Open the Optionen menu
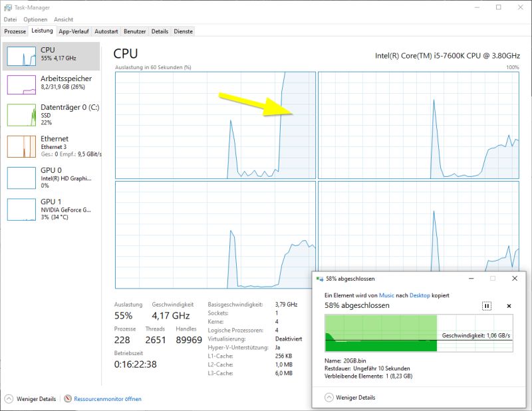Screen dimensions: 532x411 [x=35, y=19]
